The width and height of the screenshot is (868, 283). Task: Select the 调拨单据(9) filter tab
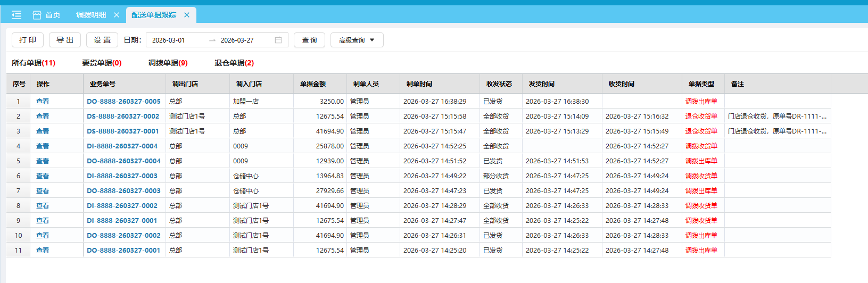coord(168,63)
